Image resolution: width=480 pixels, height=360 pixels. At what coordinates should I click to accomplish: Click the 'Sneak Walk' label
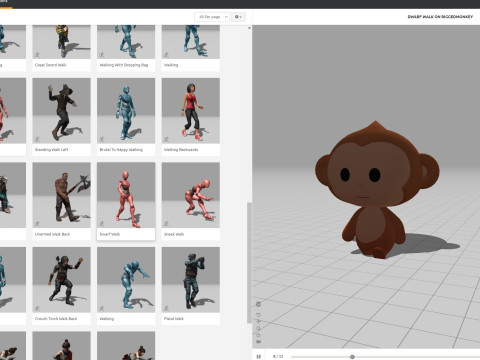pyautogui.click(x=174, y=234)
